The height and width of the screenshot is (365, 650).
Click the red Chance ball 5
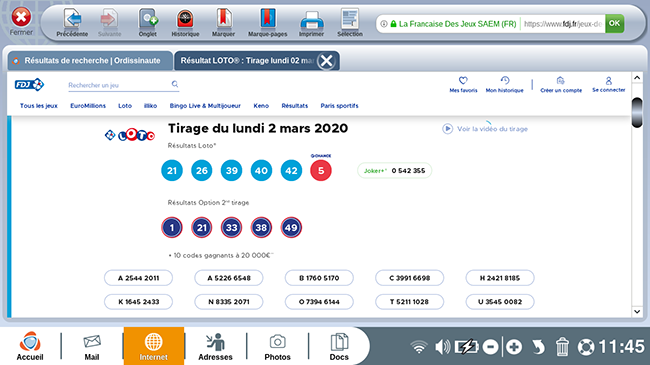pyautogui.click(x=321, y=170)
